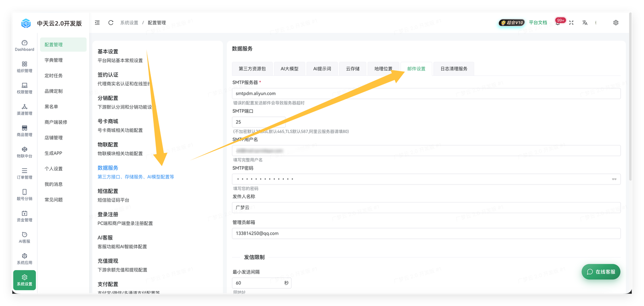Click the 中天云 logo icon
Image resolution: width=644 pixels, height=306 pixels.
(26, 23)
